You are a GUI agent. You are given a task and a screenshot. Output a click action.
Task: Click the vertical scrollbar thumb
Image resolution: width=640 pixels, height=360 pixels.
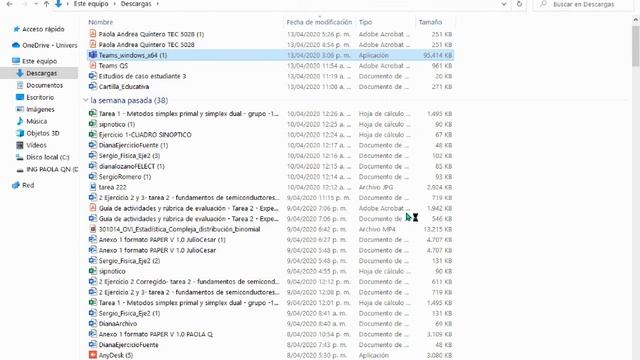coord(636,46)
